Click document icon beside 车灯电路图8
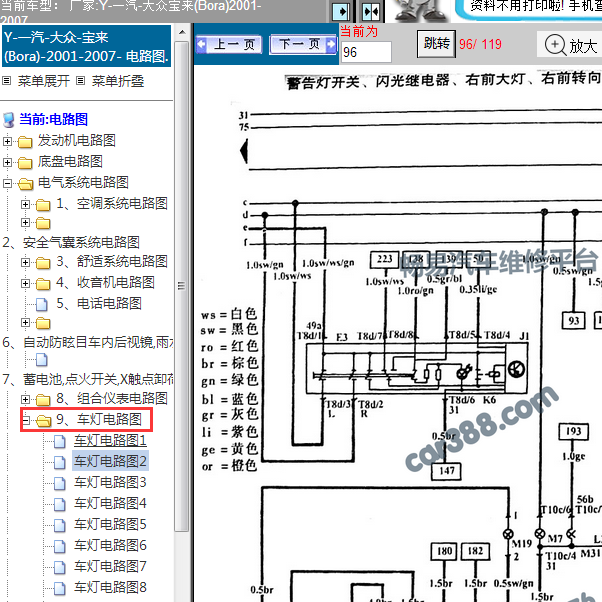The width and height of the screenshot is (602, 602). pos(60,588)
